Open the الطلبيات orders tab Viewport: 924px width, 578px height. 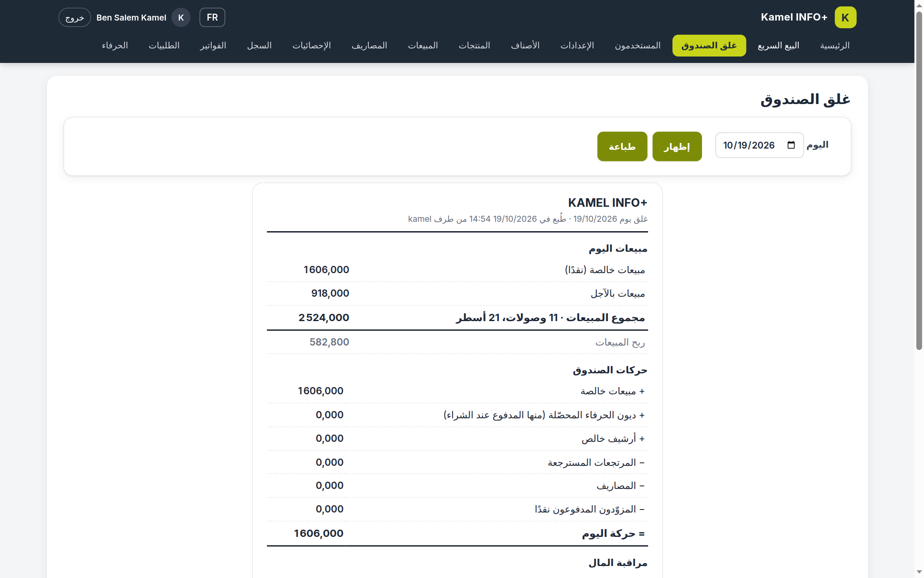[164, 45]
